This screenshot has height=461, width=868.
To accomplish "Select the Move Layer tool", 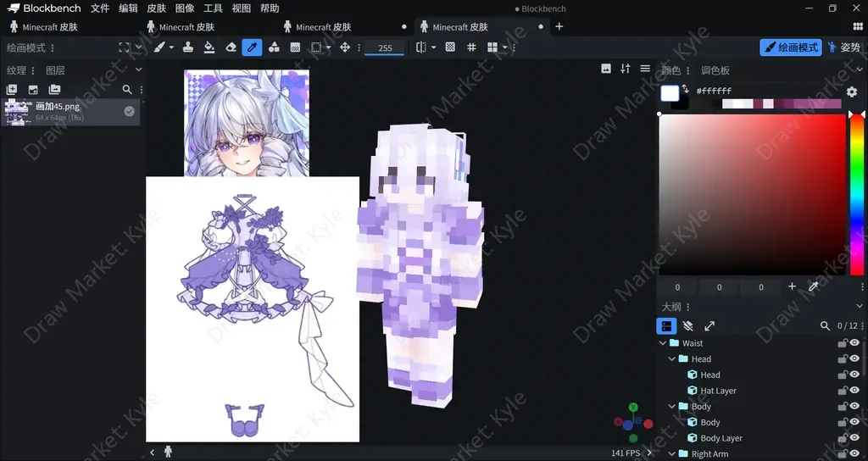I will click(x=345, y=47).
